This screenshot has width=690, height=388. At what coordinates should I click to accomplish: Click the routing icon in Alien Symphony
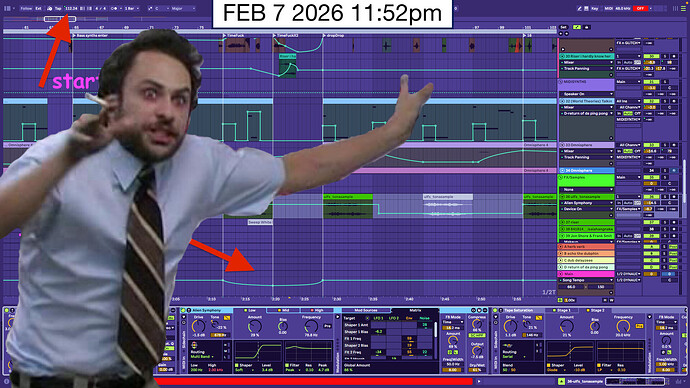(x=194, y=345)
